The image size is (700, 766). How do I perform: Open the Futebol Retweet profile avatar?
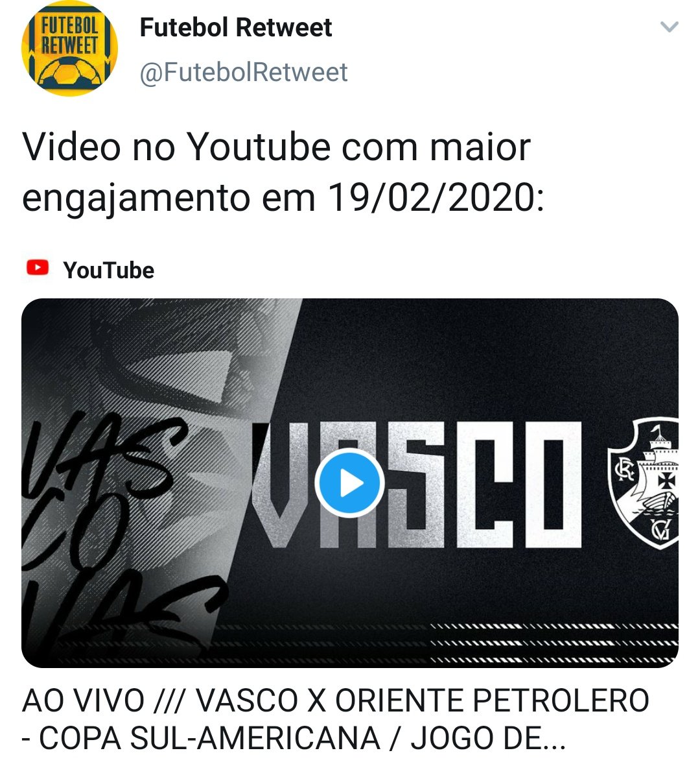tap(69, 49)
